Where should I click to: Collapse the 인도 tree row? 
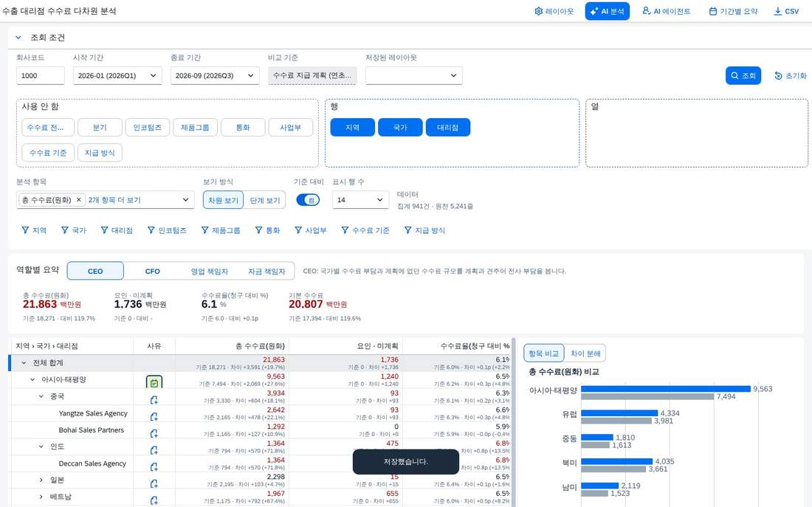coord(41,446)
